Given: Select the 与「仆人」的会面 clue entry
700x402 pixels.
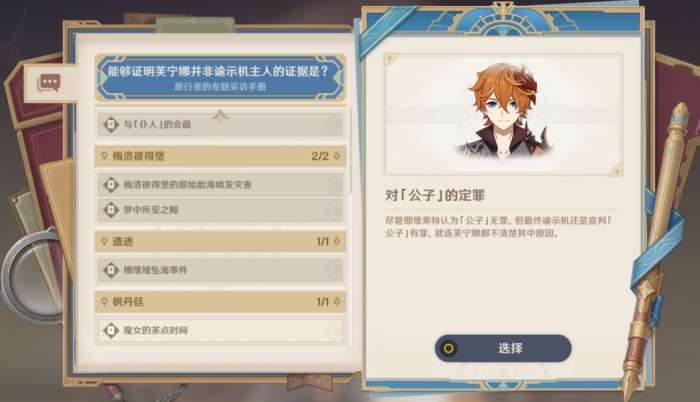Looking at the screenshot, I should [221, 124].
